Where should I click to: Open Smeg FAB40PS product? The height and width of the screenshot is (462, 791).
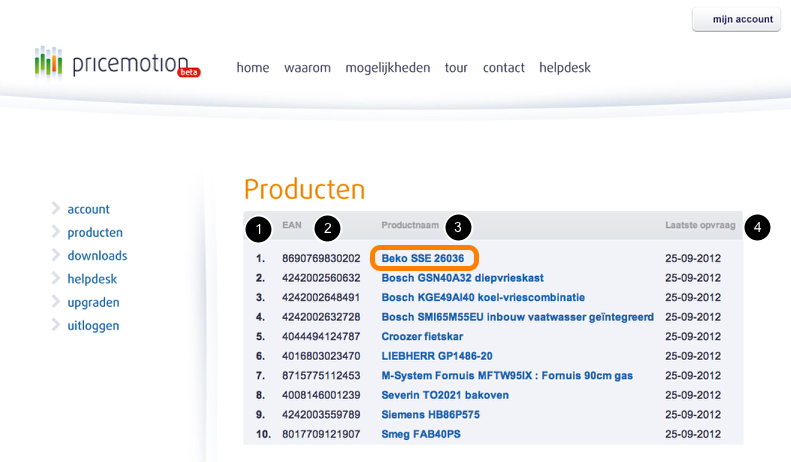click(421, 434)
